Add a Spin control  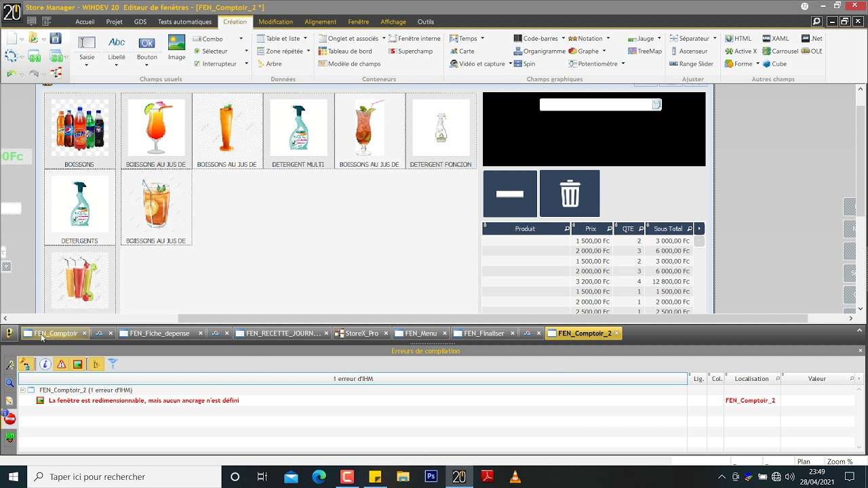tap(524, 64)
